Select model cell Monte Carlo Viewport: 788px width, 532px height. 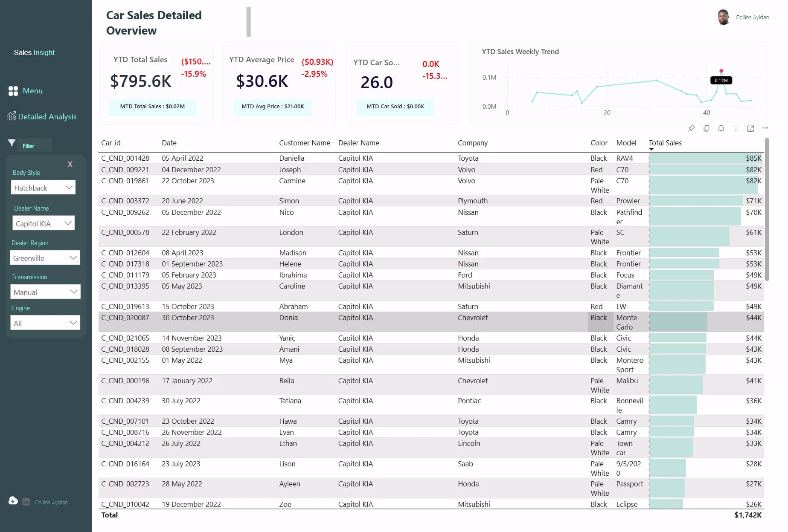626,322
